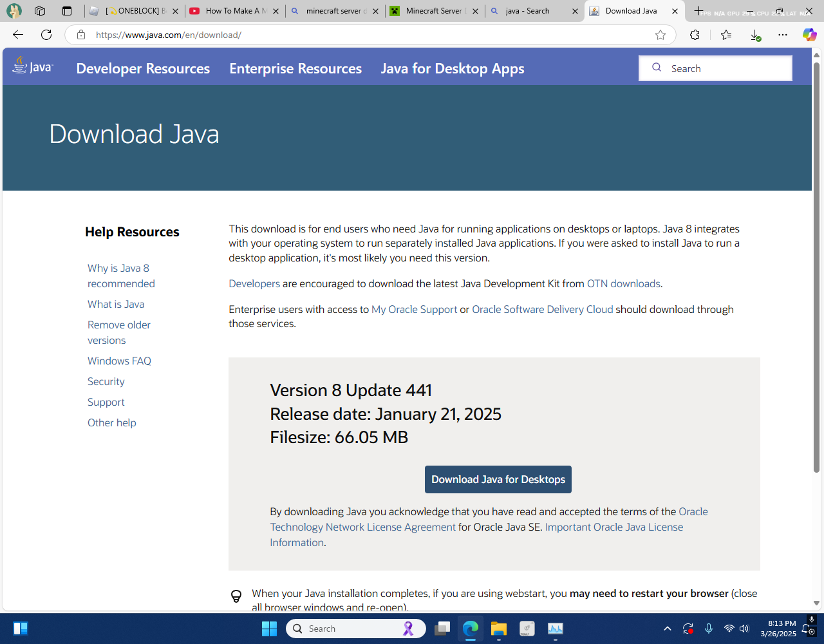
Task: Open the Settings and more ellipsis menu
Action: point(783,35)
